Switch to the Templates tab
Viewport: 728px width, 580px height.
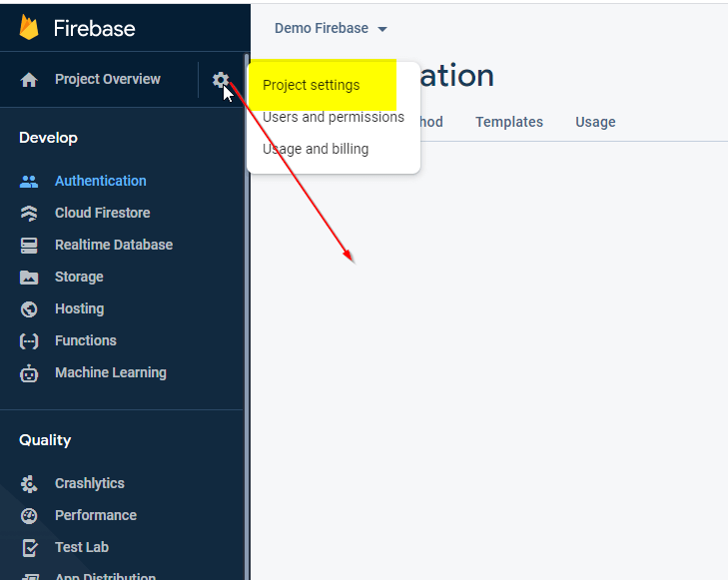click(509, 122)
